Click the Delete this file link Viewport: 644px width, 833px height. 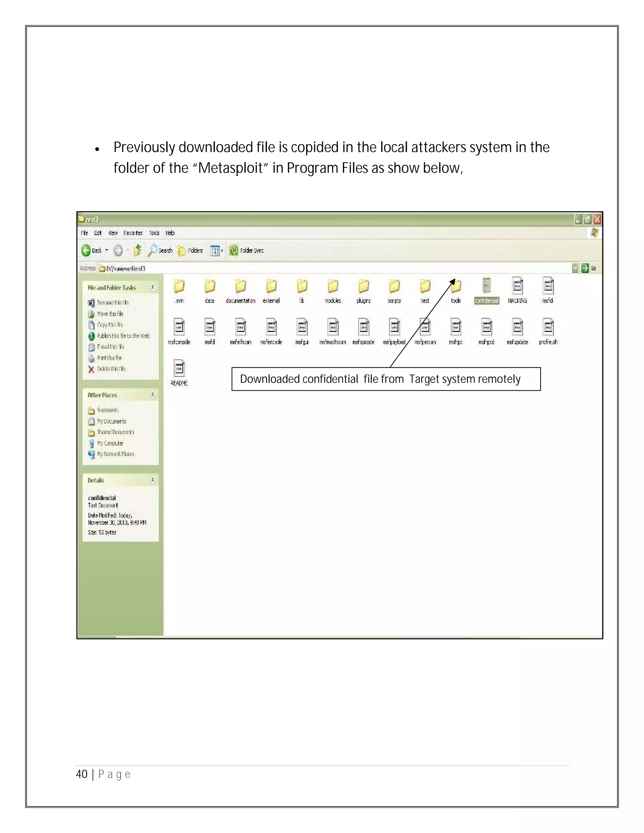click(x=111, y=369)
